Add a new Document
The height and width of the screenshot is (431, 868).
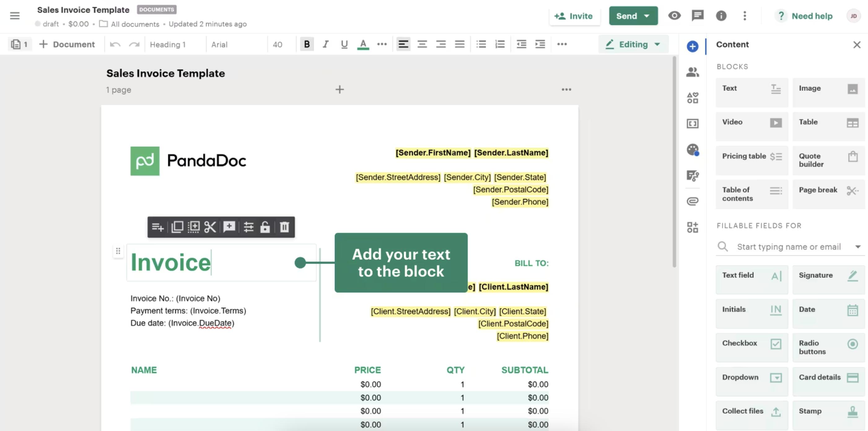coord(67,44)
